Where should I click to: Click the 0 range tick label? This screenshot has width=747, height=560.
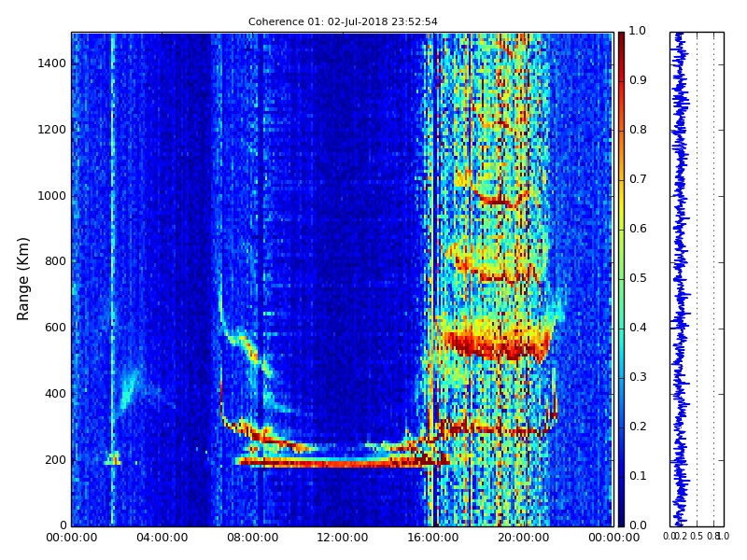coord(63,525)
